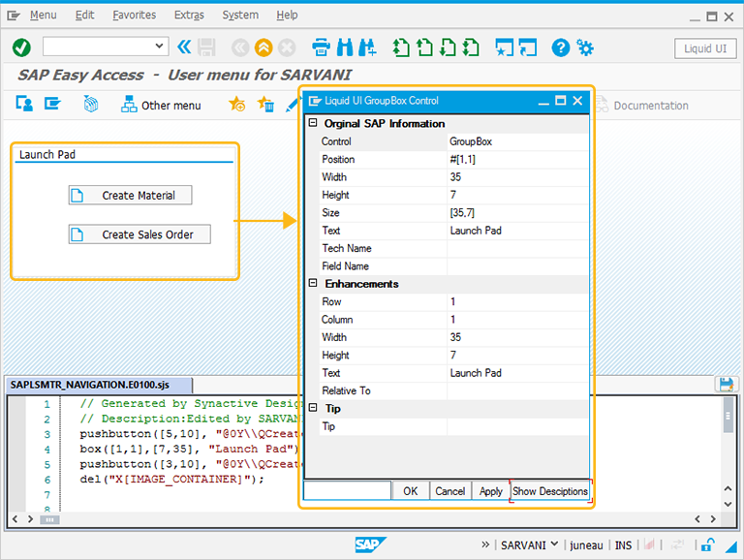Click the Find binoculars icon
Screen dimensions: 744x560
[x=345, y=47]
